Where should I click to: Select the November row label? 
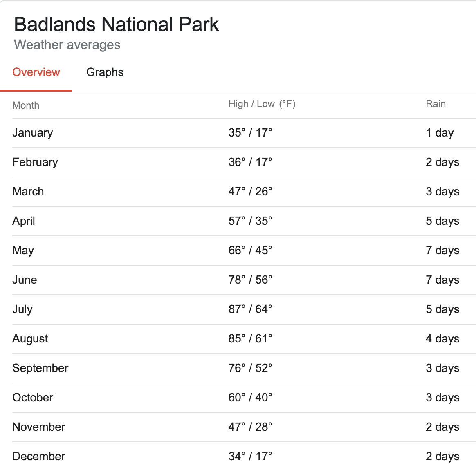coord(38,427)
